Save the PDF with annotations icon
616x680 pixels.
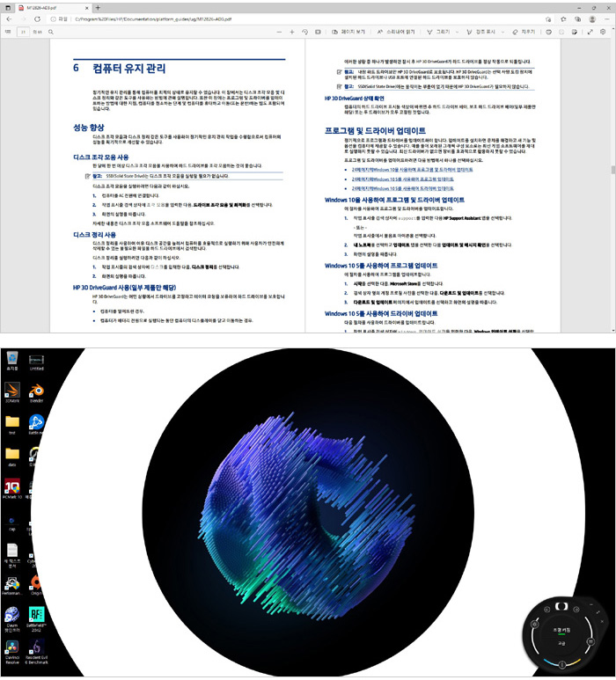[575, 32]
